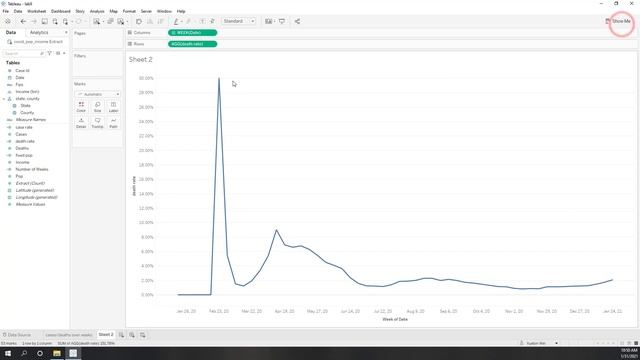
Task: Open the Format menu
Action: point(129,11)
